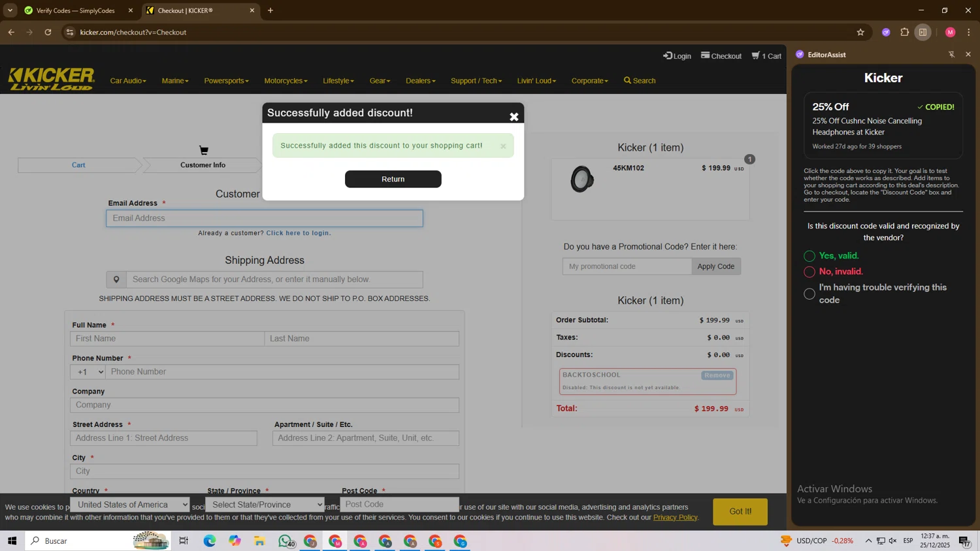Viewport: 980px width, 551px height.
Task: Open the Kicker Livin' Loud logo homepage
Action: click(52, 79)
